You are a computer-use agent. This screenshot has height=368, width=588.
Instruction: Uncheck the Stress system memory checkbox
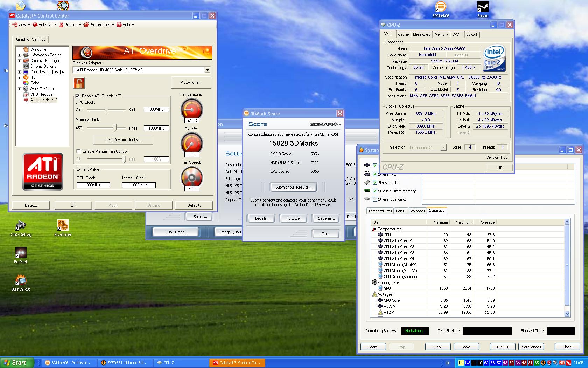pos(375,191)
